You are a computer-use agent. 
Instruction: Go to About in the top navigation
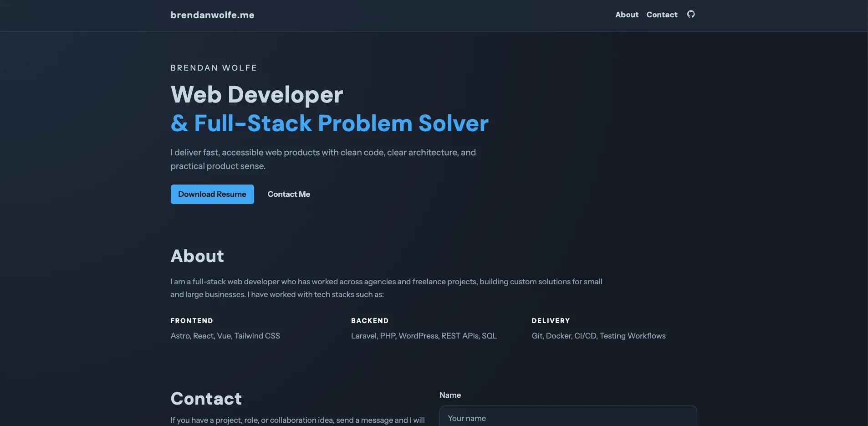627,15
